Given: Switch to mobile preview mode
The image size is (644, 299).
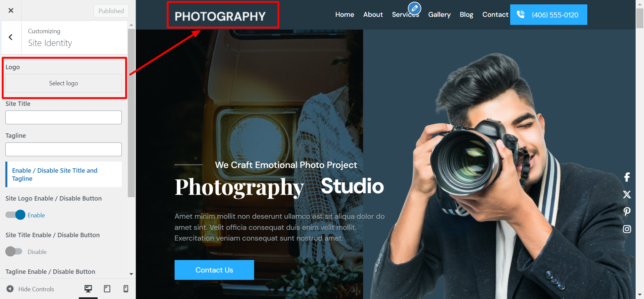Looking at the screenshot, I should click(126, 289).
